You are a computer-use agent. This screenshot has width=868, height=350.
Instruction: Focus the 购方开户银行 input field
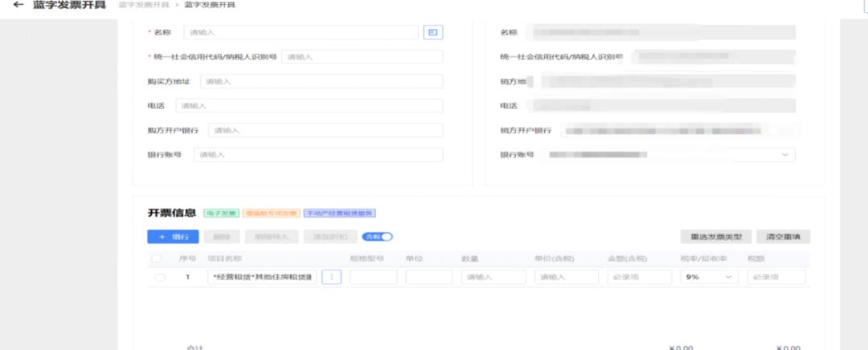tap(325, 131)
